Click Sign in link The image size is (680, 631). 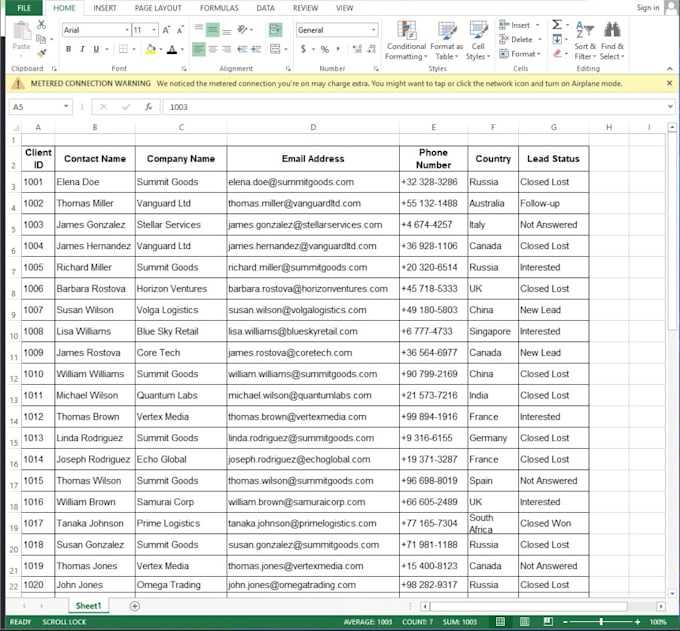click(647, 7)
